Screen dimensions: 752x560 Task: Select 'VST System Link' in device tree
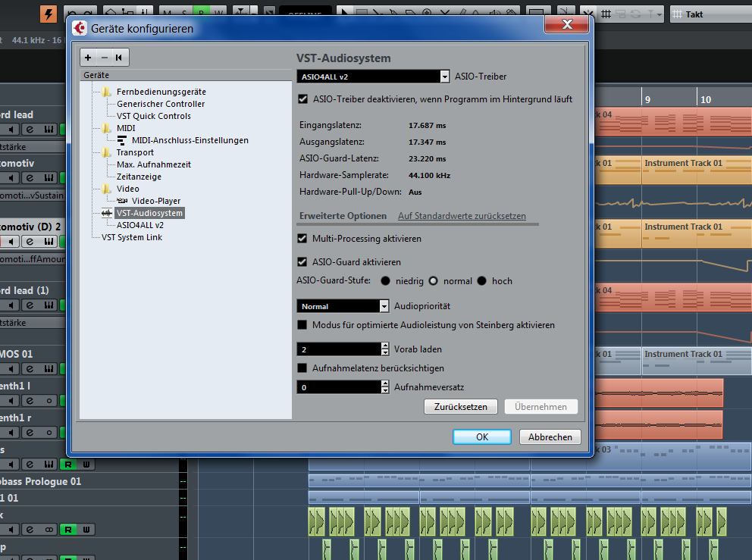[132, 237]
